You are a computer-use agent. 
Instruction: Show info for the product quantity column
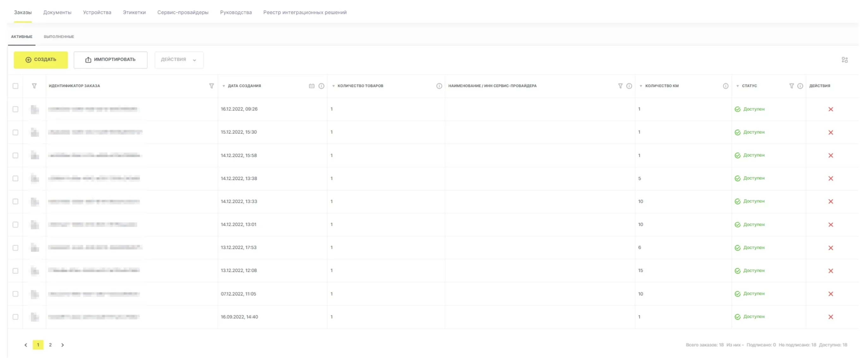click(x=439, y=86)
